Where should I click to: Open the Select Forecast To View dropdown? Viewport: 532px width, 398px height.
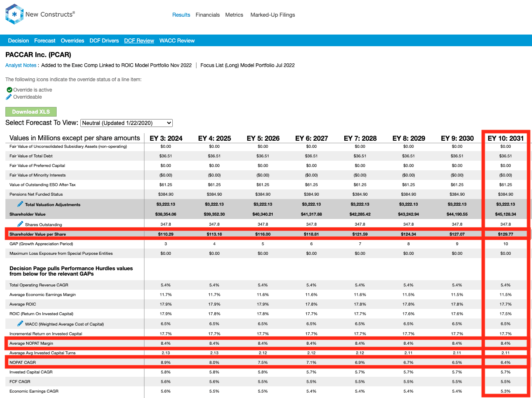click(x=127, y=123)
